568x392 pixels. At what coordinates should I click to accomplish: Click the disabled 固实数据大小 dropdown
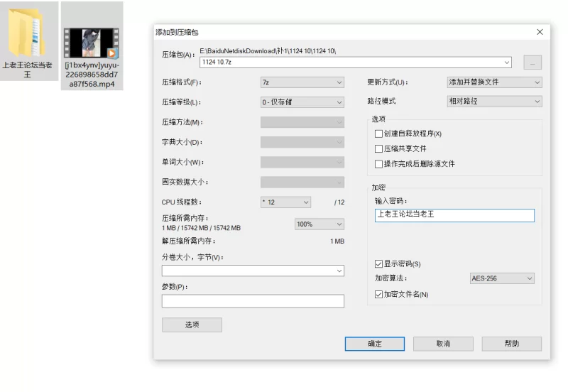point(302,183)
